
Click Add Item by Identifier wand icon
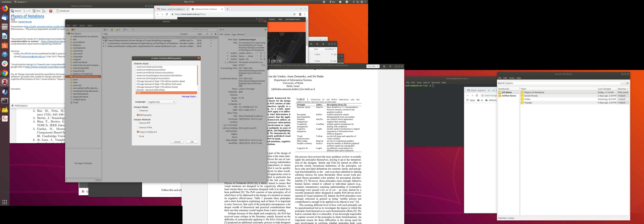pyautogui.click(x=112, y=30)
